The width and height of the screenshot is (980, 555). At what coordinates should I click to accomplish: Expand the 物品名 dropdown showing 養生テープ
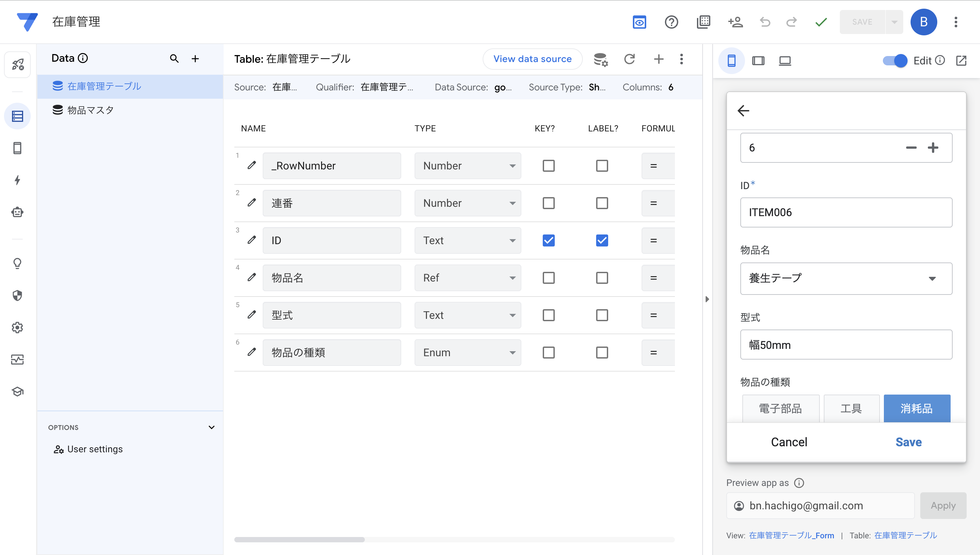pyautogui.click(x=846, y=279)
